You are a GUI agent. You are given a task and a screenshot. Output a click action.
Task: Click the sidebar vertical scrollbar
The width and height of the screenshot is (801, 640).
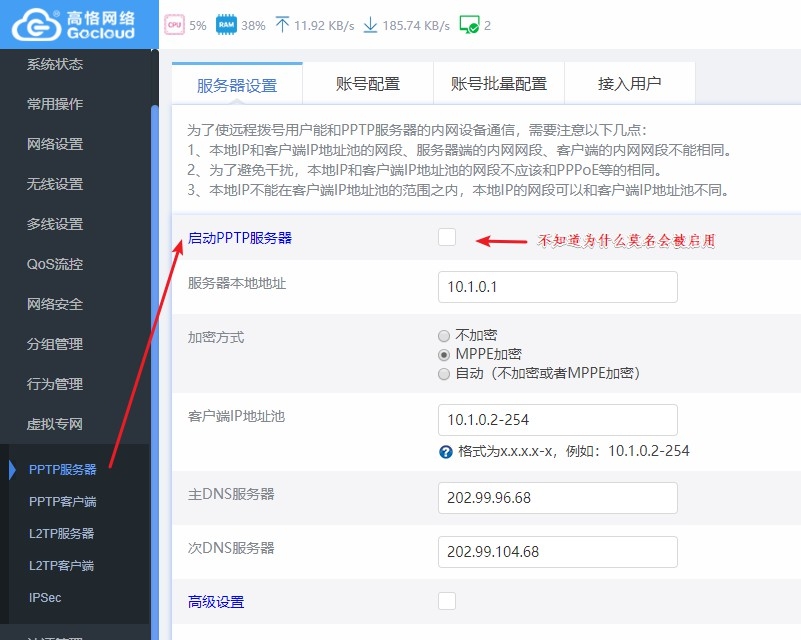tap(155, 372)
